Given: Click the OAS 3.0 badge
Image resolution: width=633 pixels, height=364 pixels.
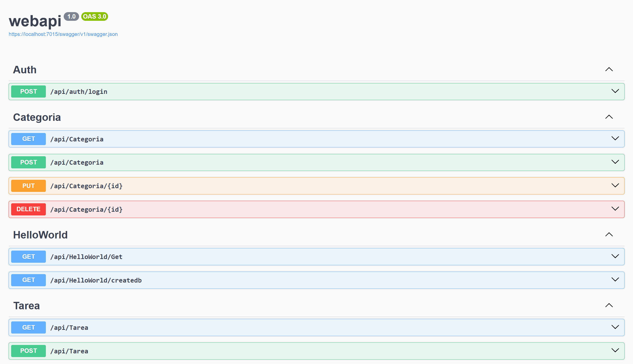Looking at the screenshot, I should 95,17.
